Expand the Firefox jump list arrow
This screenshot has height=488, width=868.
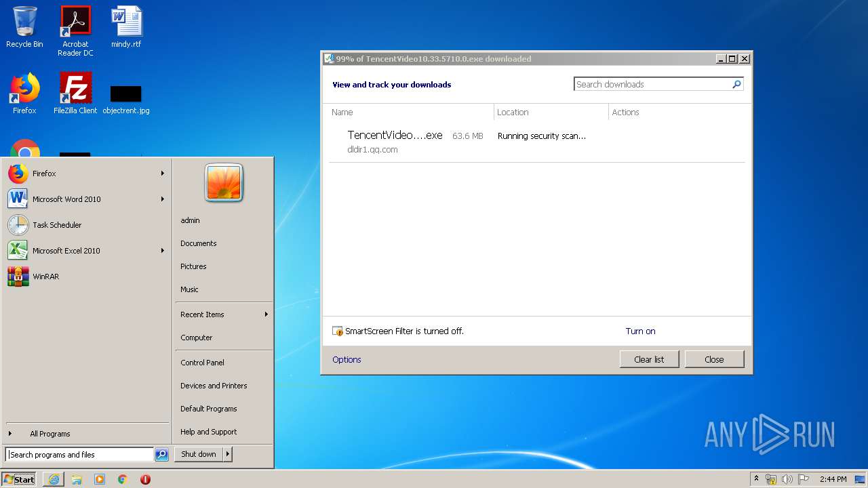tap(163, 174)
